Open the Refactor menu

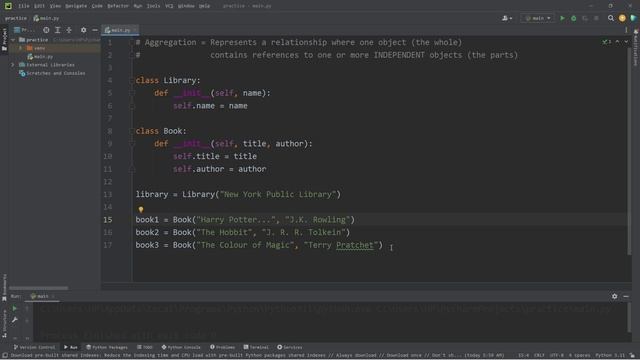(118, 6)
